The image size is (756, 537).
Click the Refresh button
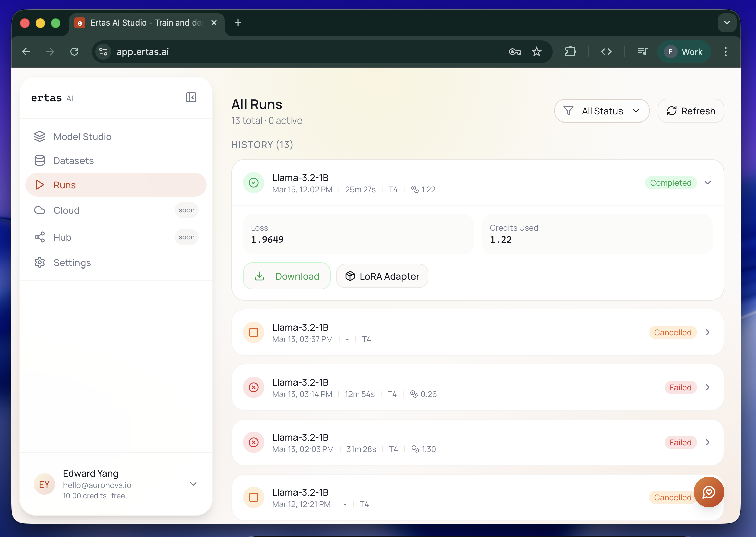[x=691, y=111]
